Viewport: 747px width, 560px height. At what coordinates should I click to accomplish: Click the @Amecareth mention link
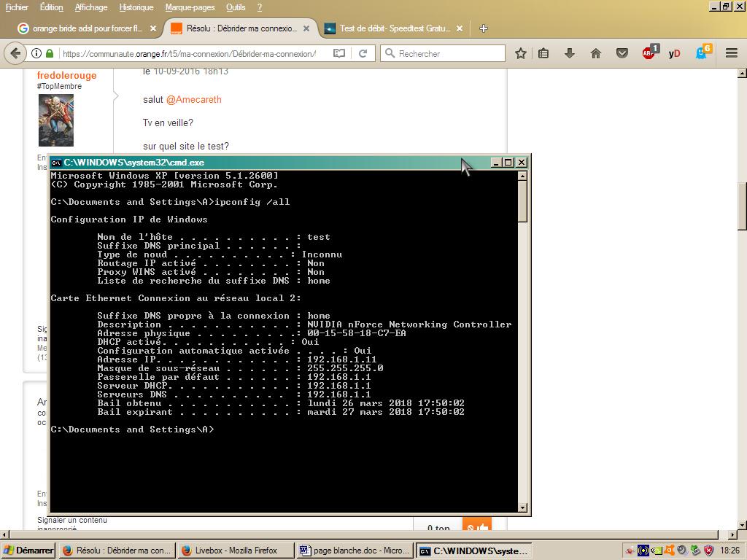(195, 100)
